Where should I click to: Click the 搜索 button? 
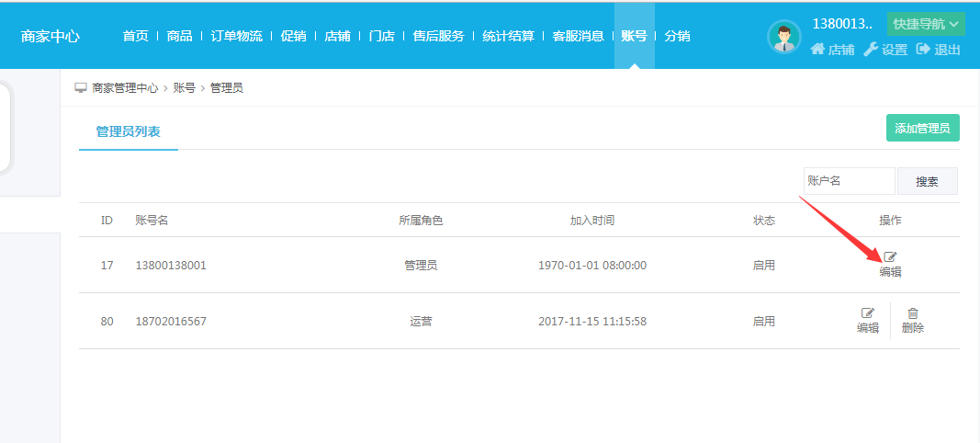pyautogui.click(x=927, y=181)
